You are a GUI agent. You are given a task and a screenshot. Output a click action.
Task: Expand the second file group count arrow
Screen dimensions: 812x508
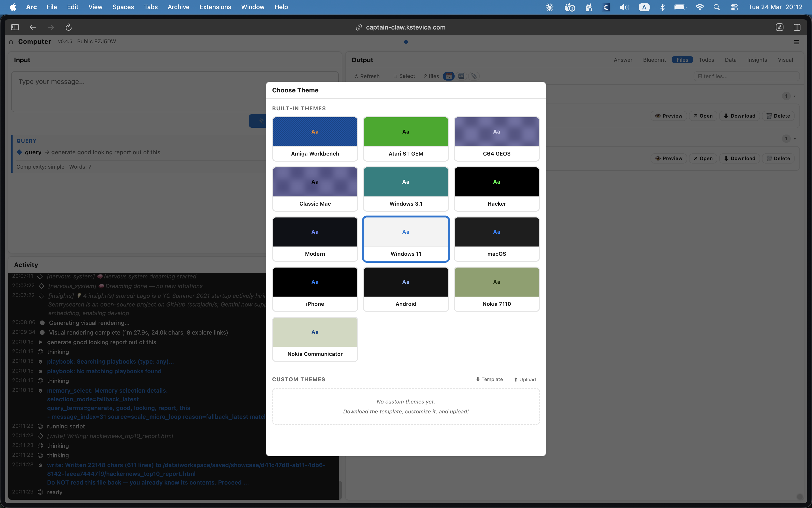[795, 139]
